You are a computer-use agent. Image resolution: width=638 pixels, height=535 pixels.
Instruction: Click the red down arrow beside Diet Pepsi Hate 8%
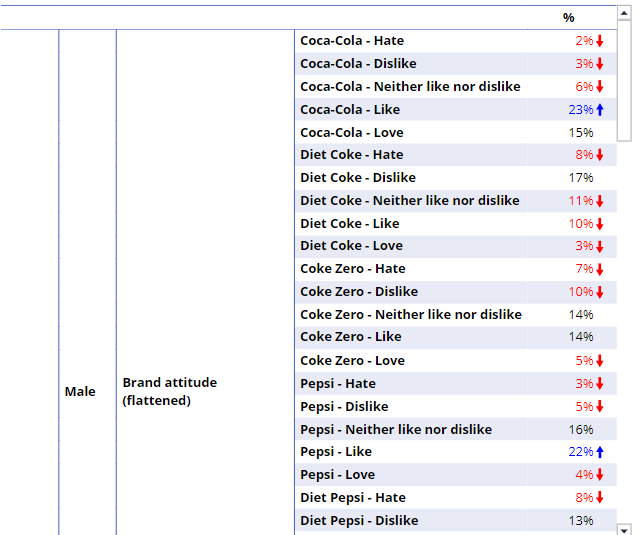point(600,498)
